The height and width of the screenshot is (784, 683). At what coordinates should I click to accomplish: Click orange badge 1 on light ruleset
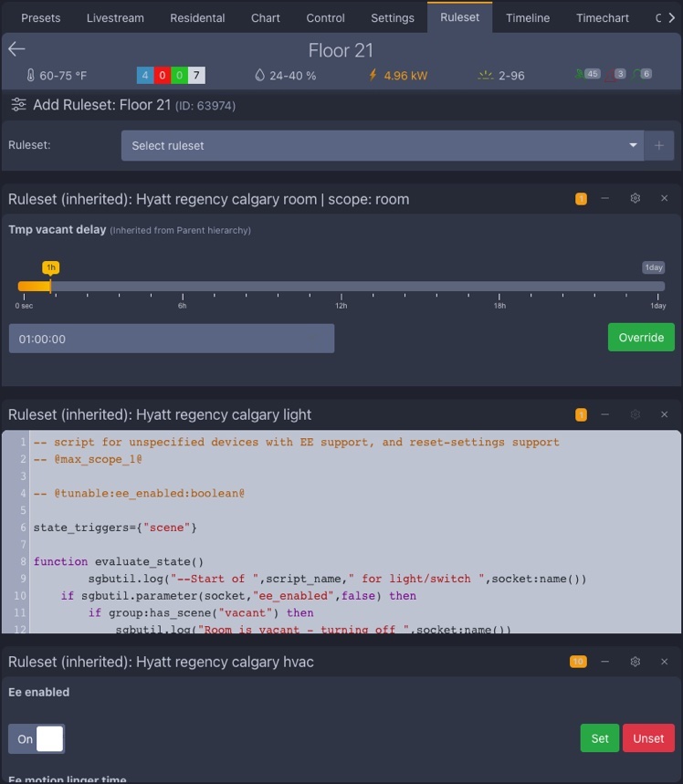[581, 414]
